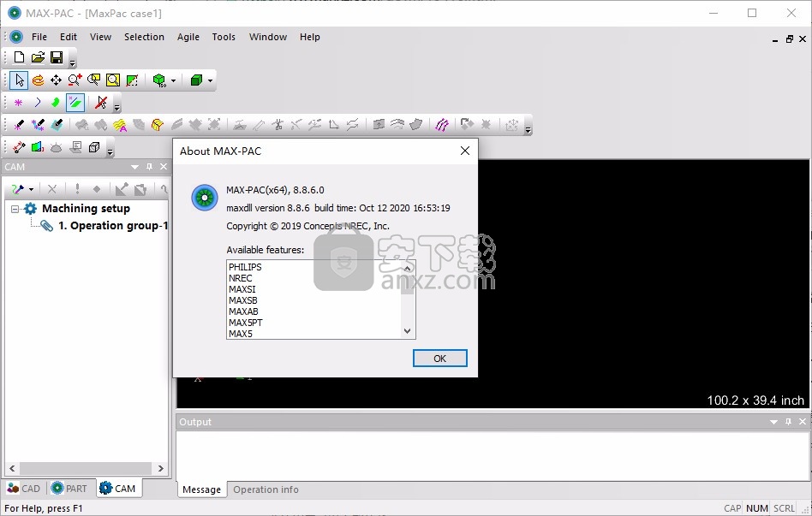Open the Edit menu
812x516 pixels.
(x=69, y=37)
